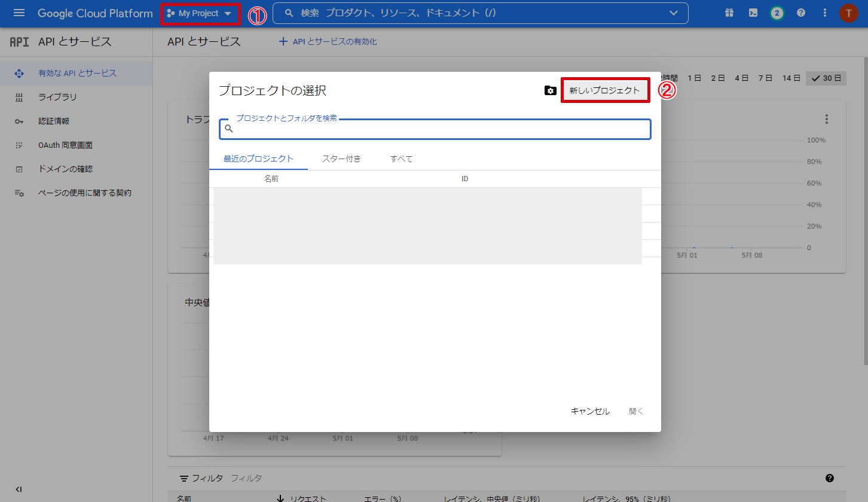Click the Google Cloud Platform logo

[95, 13]
